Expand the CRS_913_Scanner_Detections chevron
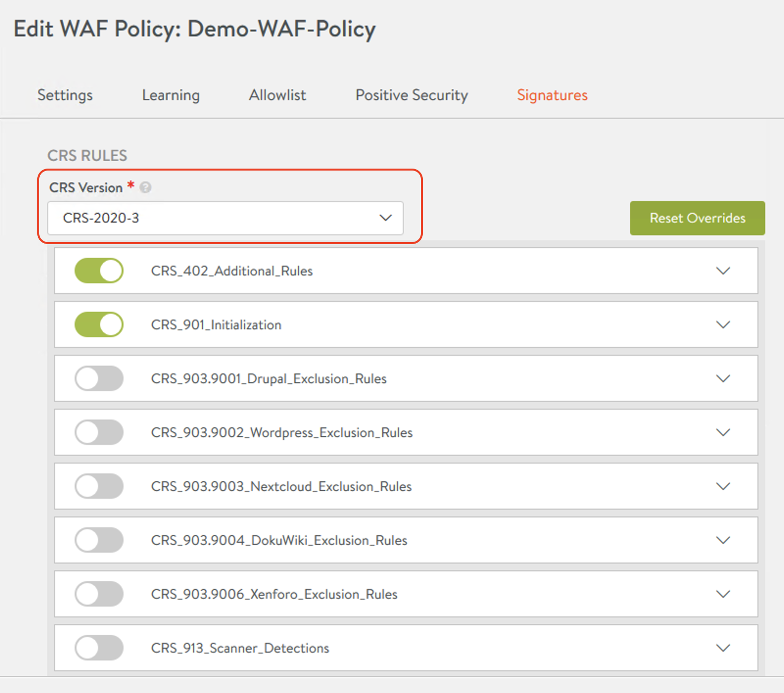This screenshot has height=693, width=784. 723,648
